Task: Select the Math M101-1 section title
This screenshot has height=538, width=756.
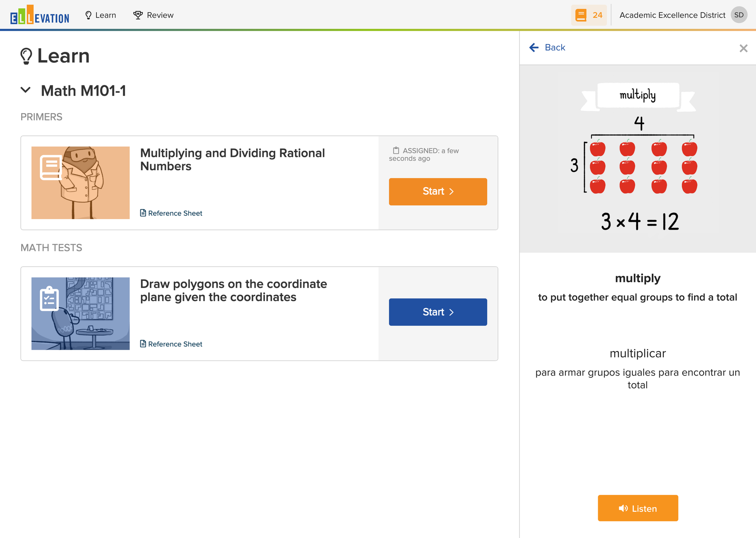Action: click(x=83, y=91)
